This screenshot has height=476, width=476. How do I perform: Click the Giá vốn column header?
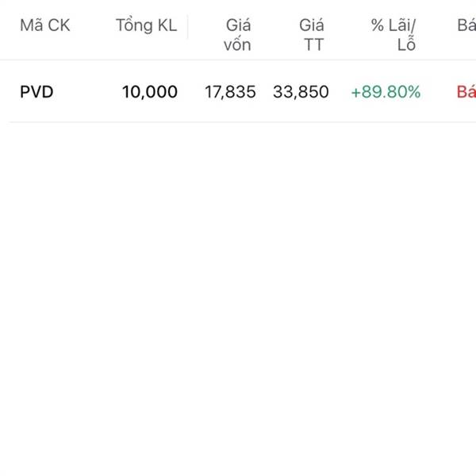click(237, 35)
